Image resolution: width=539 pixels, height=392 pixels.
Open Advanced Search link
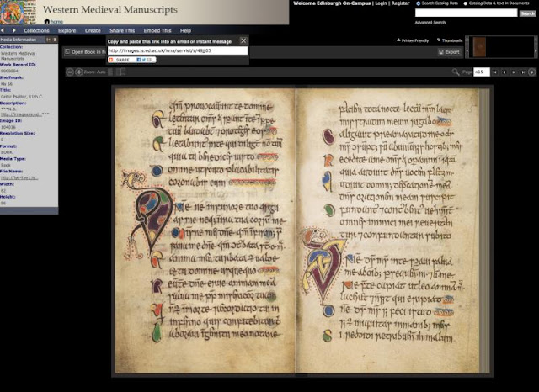[x=430, y=23]
